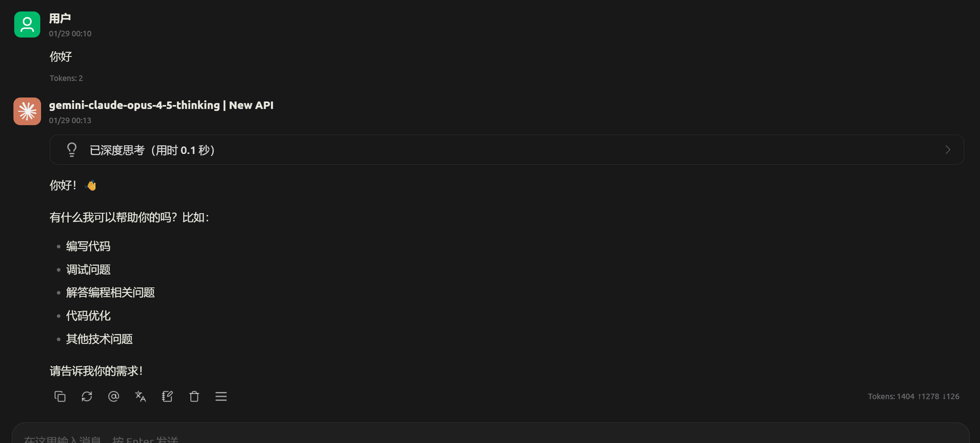Image resolution: width=980 pixels, height=443 pixels.
Task: Click the lightbulb on the thinking block
Action: [x=72, y=150]
